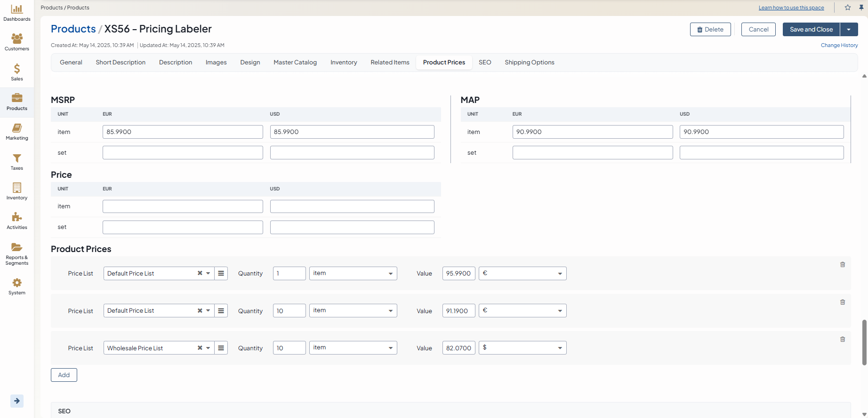Open the Change History link
The height and width of the screenshot is (418, 868).
click(839, 46)
